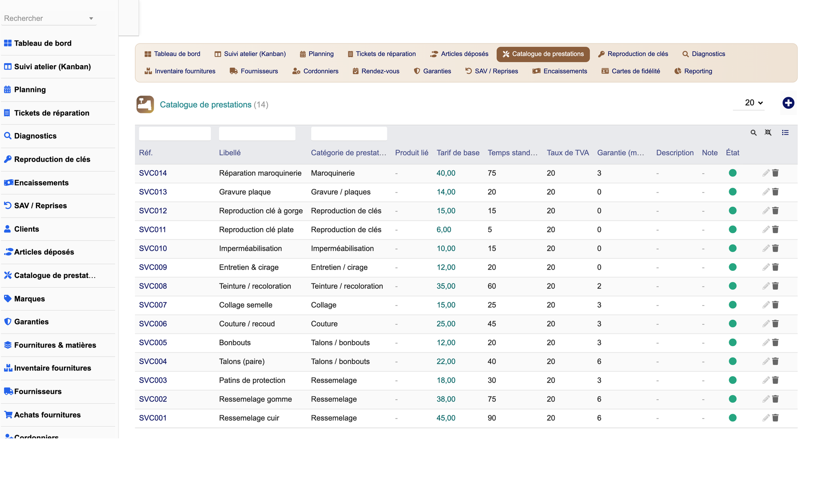815x504 pixels.
Task: Delete row SVC006 with trash icon
Action: coord(776,324)
